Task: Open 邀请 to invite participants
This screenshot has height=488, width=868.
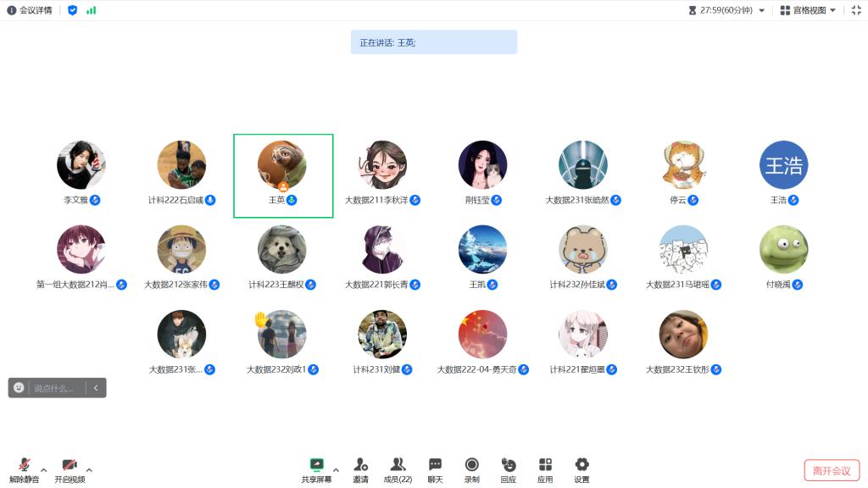Action: pyautogui.click(x=360, y=469)
